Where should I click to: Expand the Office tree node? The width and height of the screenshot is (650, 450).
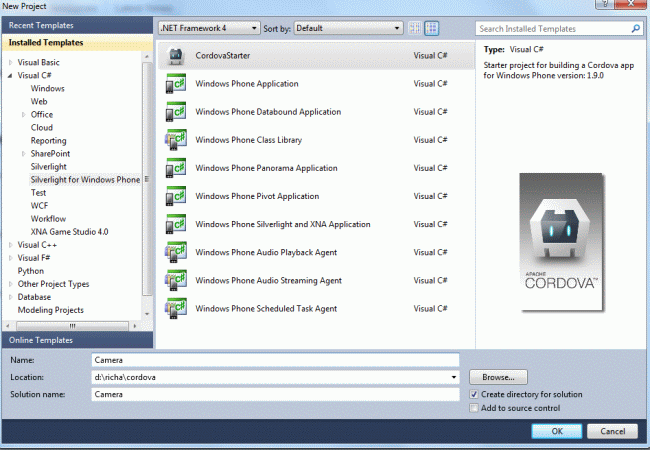(x=24, y=115)
